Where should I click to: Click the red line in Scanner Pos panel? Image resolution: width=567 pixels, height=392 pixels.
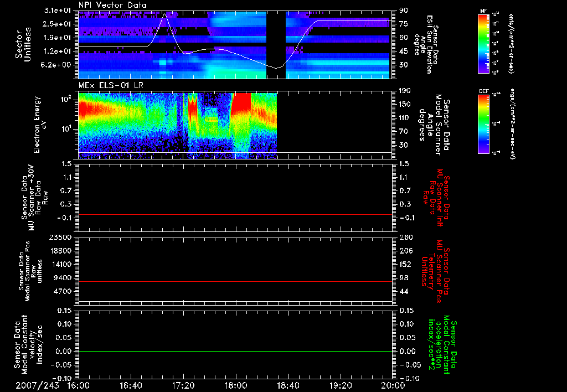235,281
